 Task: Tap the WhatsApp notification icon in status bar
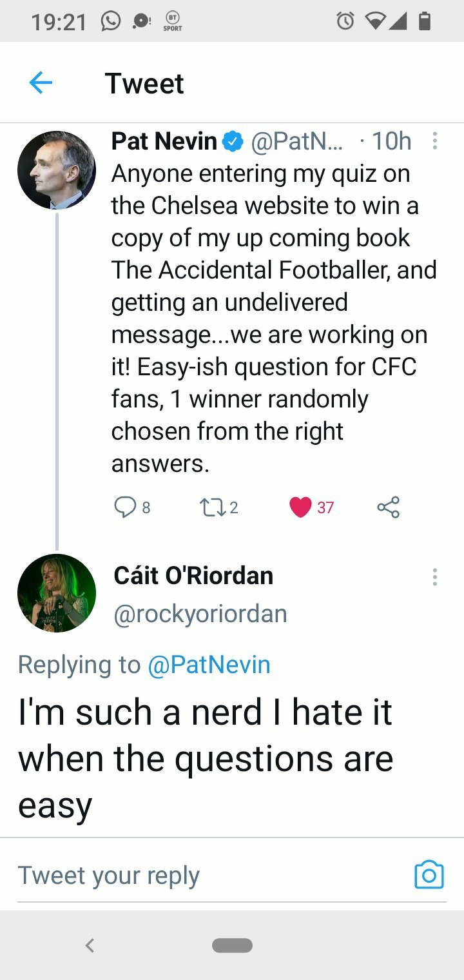point(111,22)
